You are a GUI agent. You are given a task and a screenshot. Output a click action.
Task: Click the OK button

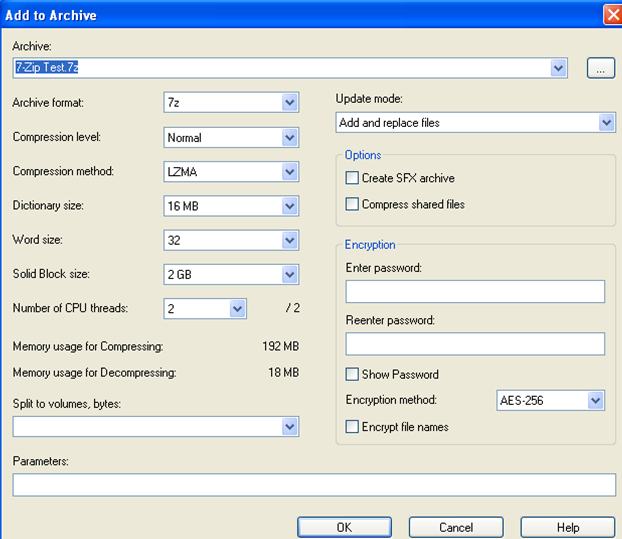pos(344,527)
